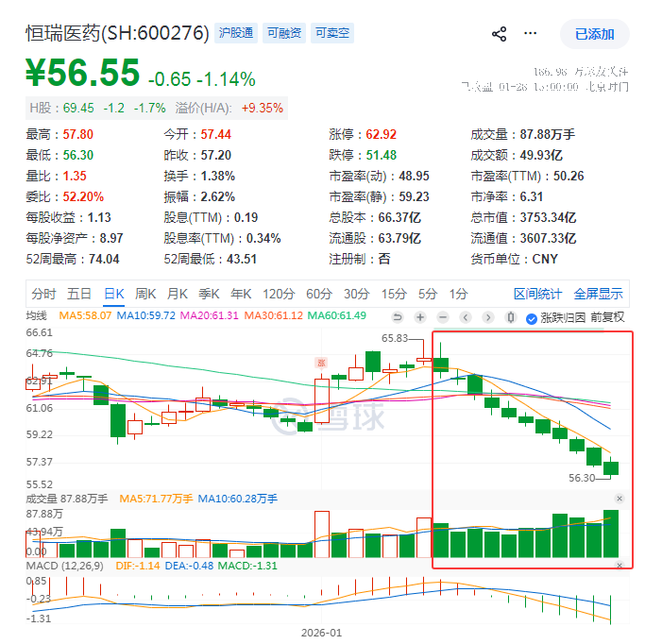Switch to the 1分 chart tab

pos(459,294)
